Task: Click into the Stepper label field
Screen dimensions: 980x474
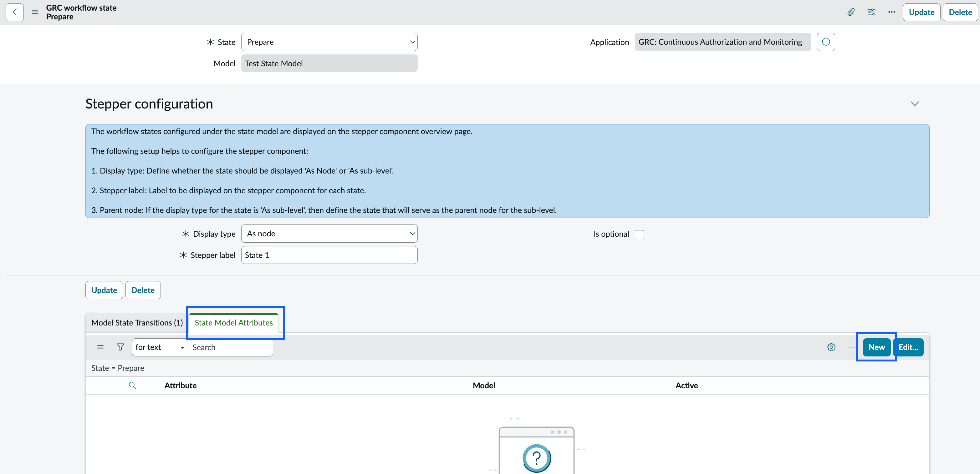Action: pyautogui.click(x=329, y=255)
